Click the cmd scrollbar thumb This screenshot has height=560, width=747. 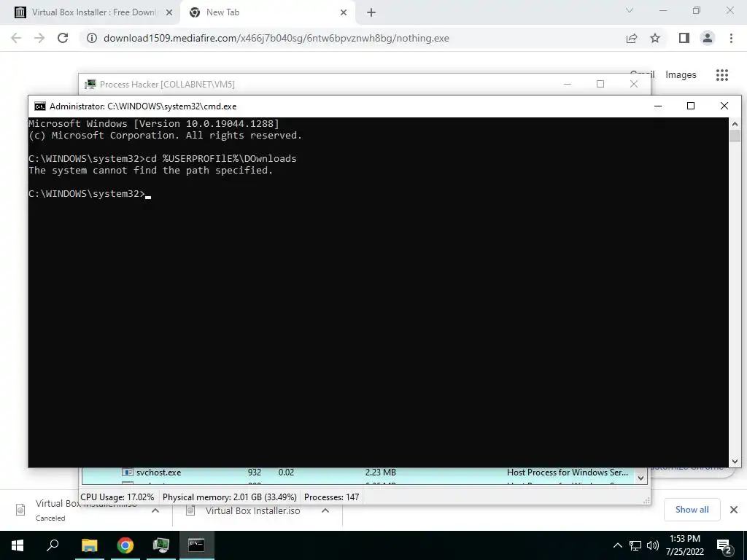tap(735, 136)
